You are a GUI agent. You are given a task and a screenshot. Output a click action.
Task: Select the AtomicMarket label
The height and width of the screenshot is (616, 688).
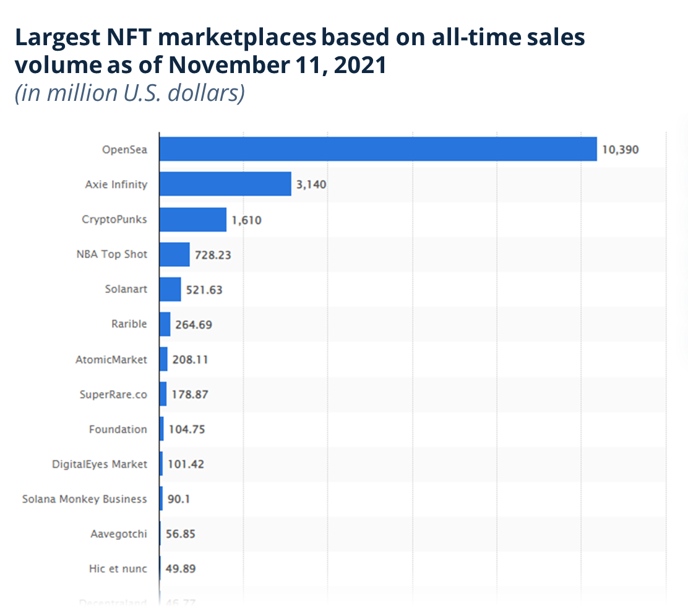tap(111, 360)
